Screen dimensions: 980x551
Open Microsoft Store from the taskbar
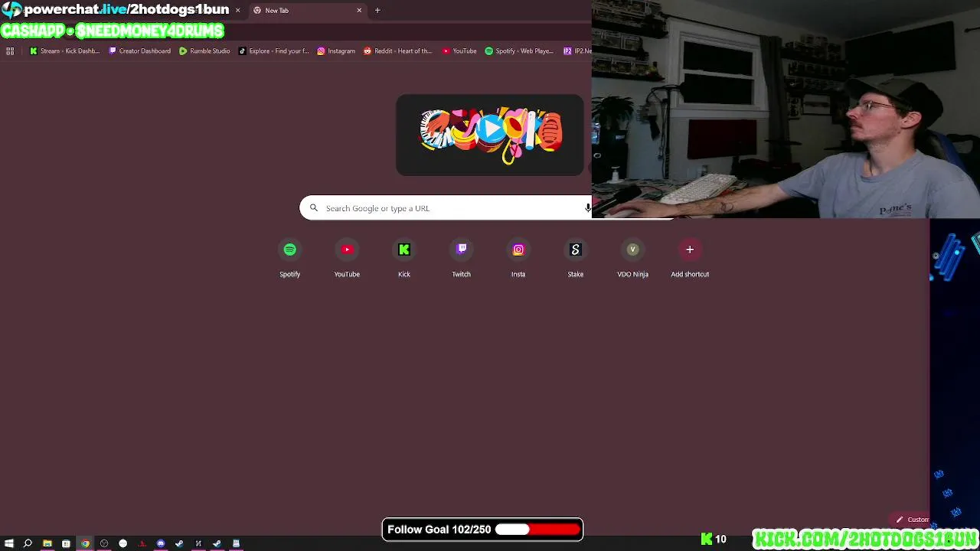[x=66, y=544]
